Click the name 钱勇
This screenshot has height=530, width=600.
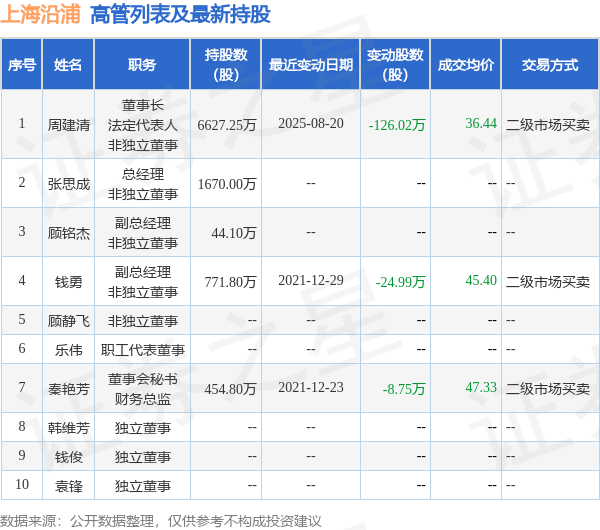click(68, 282)
